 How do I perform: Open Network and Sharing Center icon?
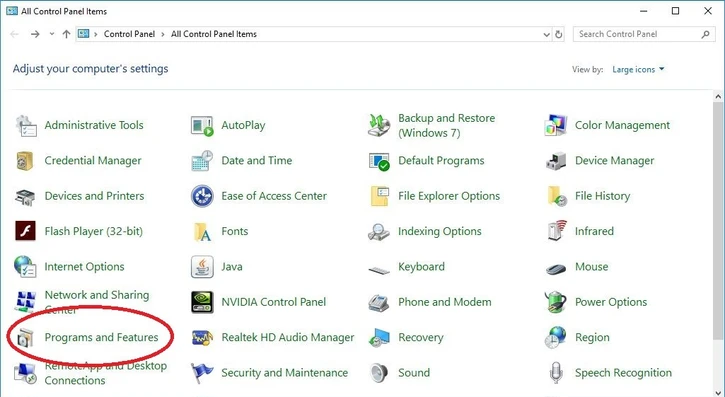[x=25, y=302]
